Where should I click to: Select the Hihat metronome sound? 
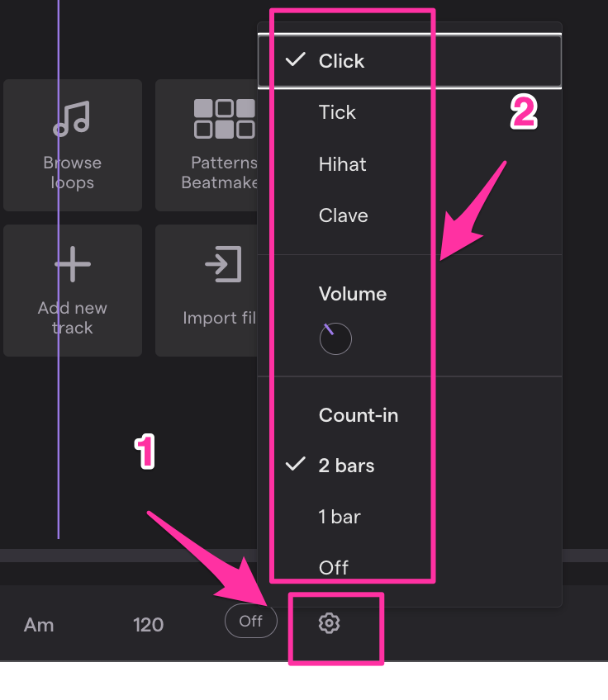pyautogui.click(x=342, y=164)
